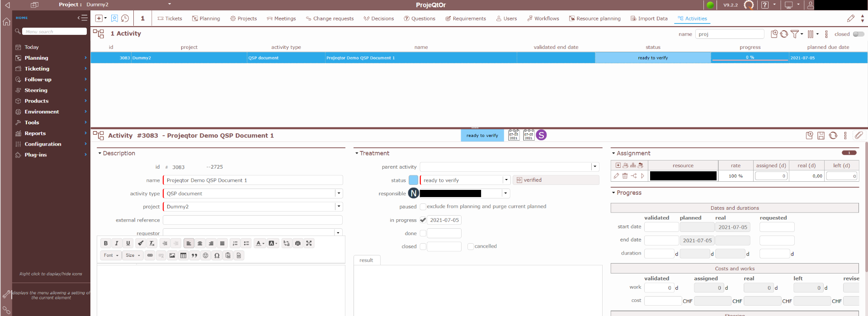Screen dimensions: 868x316
Task: Click the verified workflow button
Action: [556, 180]
